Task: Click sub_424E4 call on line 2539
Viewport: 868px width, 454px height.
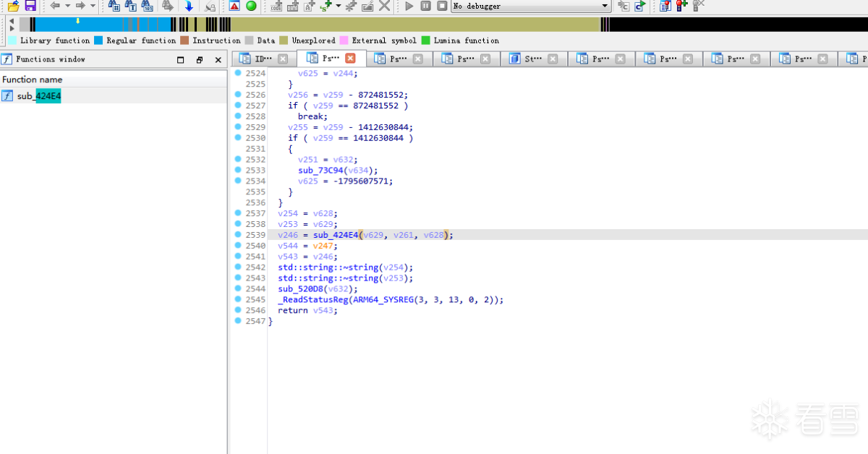Action: pyautogui.click(x=336, y=235)
